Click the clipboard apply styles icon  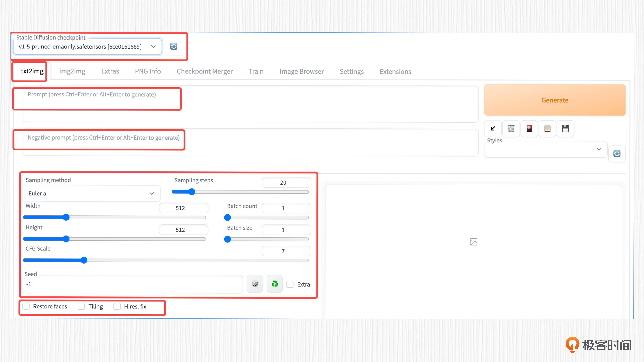tap(547, 128)
